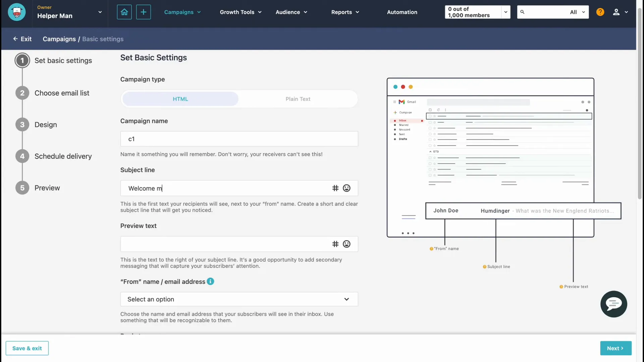Expand the members count dropdown

click(x=505, y=12)
